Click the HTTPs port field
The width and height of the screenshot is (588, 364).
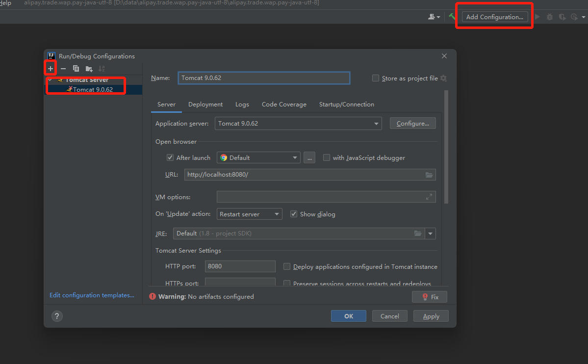[240, 282]
